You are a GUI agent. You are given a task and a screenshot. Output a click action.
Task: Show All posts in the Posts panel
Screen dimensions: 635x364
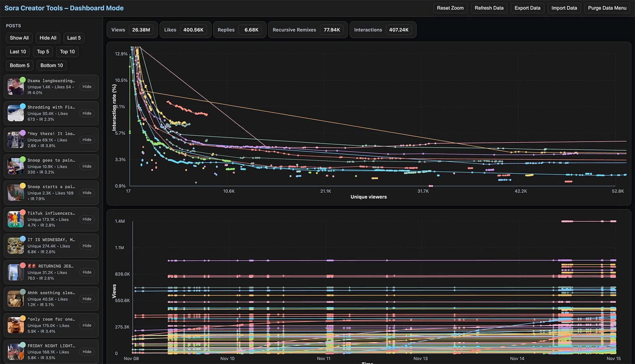19,38
